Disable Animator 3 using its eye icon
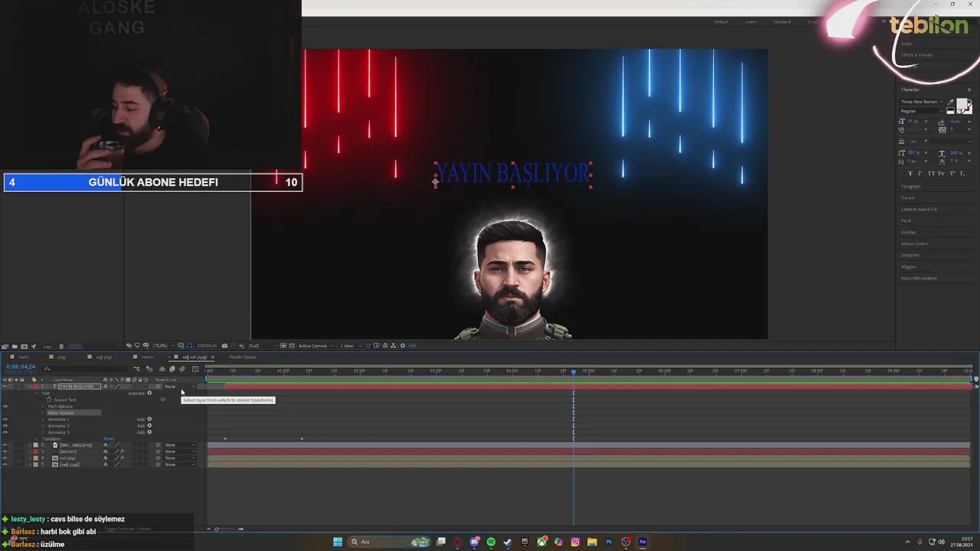The height and width of the screenshot is (551, 980). point(5,432)
